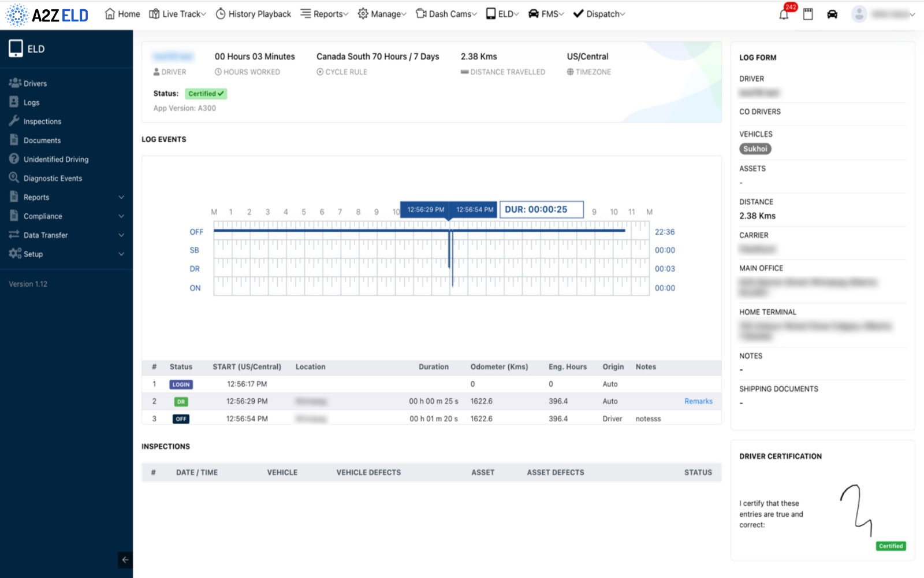Open the clipboard icon in header

click(x=808, y=14)
